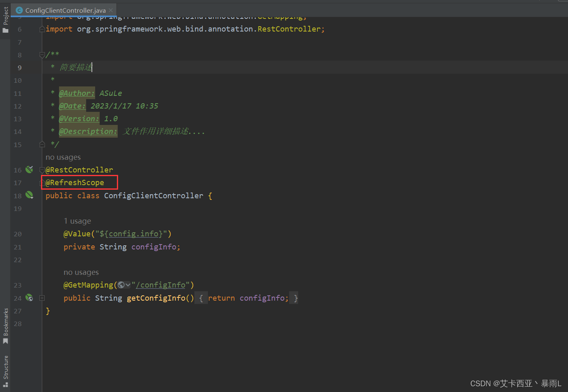
Task: Collapse the import block fold marker
Action: (x=42, y=29)
